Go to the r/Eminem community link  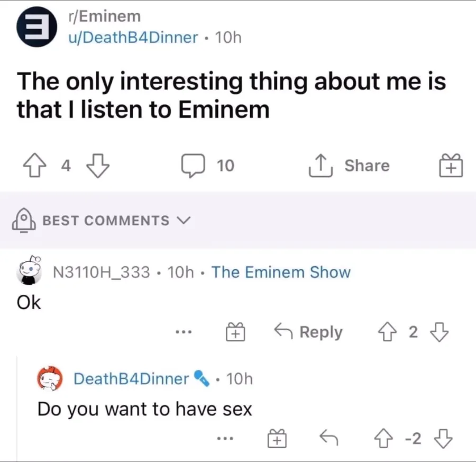point(104,16)
